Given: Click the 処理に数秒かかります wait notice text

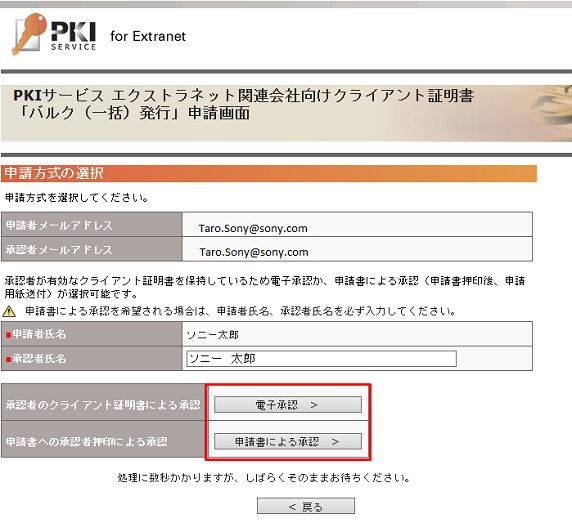Looking at the screenshot, I should pos(264,477).
